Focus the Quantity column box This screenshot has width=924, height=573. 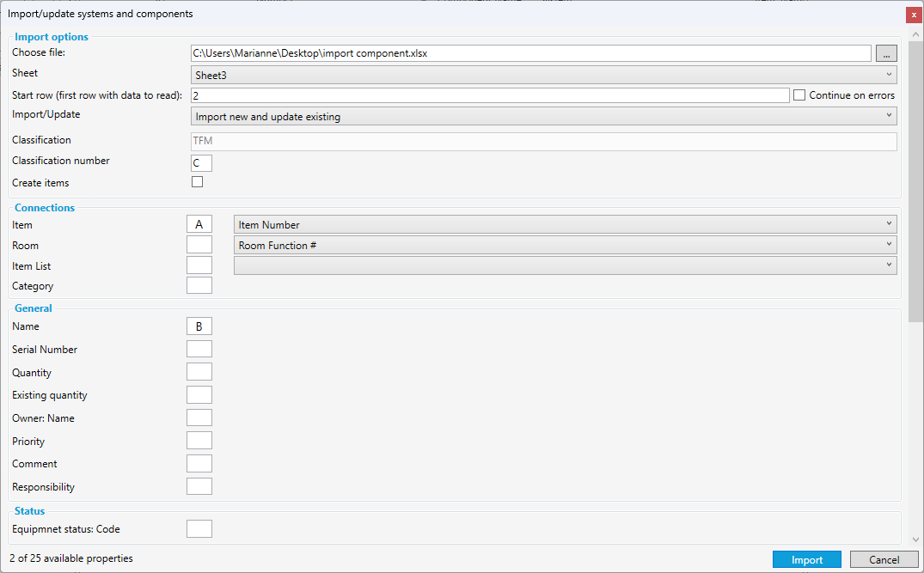(199, 372)
